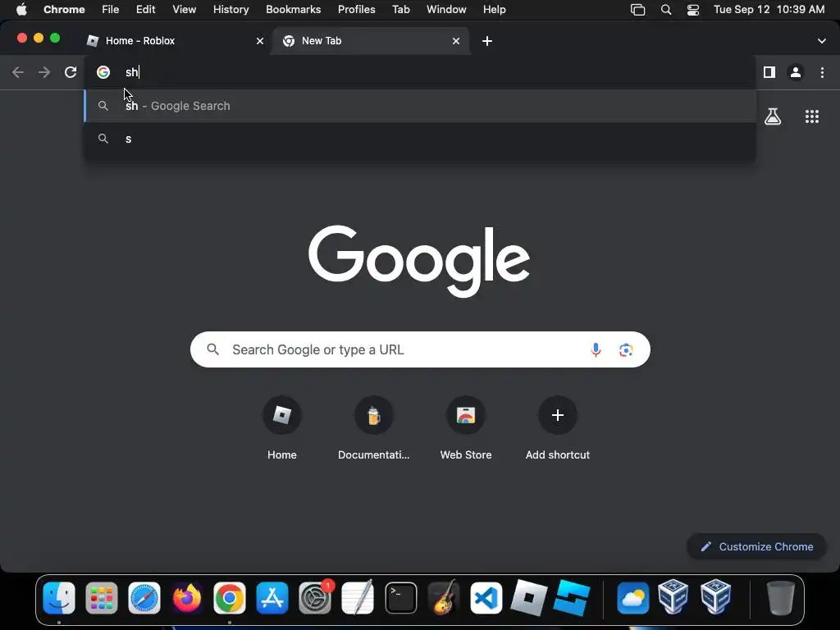This screenshot has width=840, height=630.
Task: Start voice search with the microphone
Action: pos(596,349)
